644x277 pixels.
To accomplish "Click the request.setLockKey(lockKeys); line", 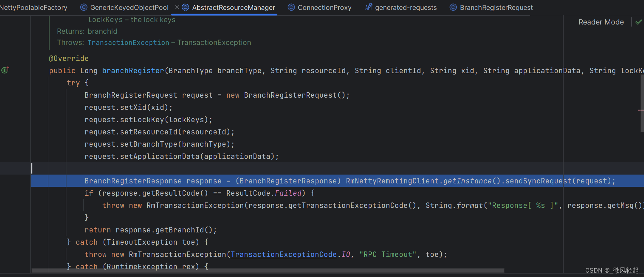I will [149, 120].
